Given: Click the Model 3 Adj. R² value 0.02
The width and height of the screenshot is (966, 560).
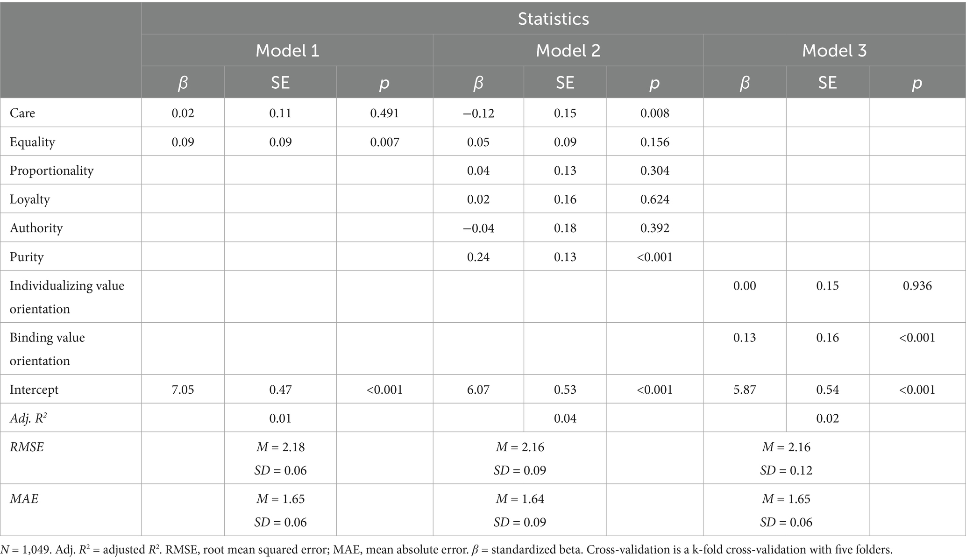Looking at the screenshot, I should 827,418.
